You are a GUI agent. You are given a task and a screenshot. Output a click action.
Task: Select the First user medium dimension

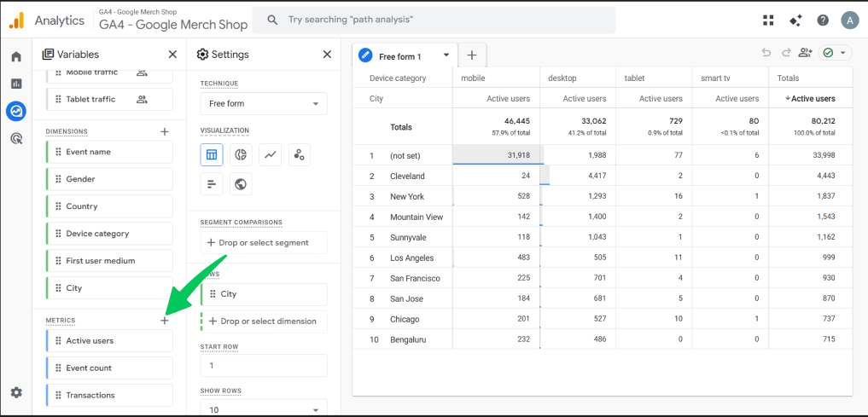pyautogui.click(x=109, y=260)
